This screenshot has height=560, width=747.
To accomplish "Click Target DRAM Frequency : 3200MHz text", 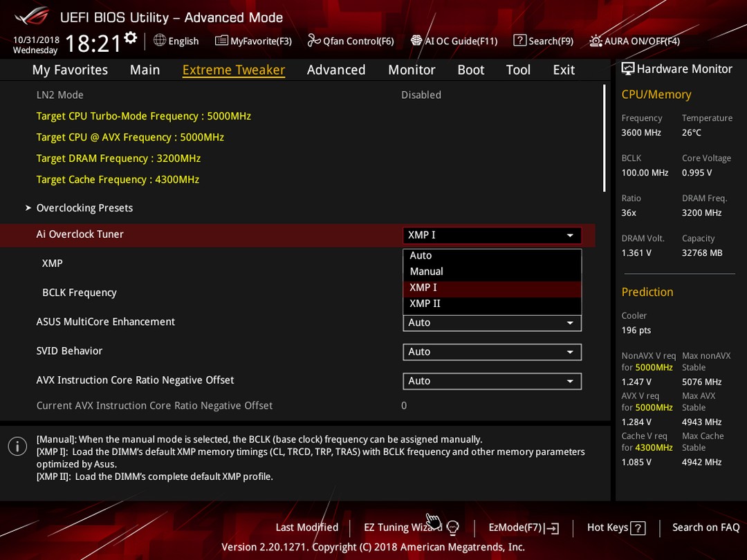I will click(118, 158).
